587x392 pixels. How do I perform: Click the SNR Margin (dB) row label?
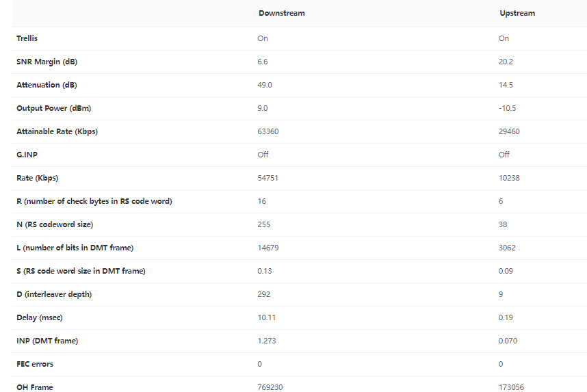click(47, 62)
